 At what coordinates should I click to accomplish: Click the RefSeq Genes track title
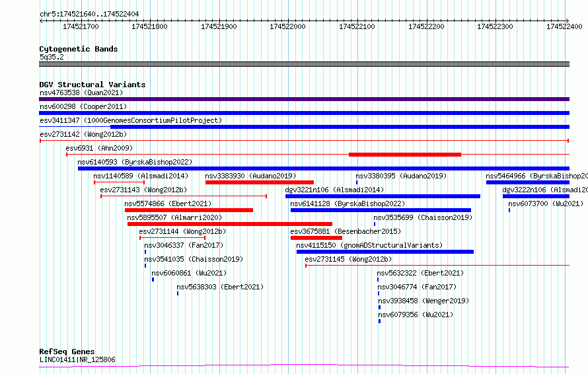[x=67, y=352]
